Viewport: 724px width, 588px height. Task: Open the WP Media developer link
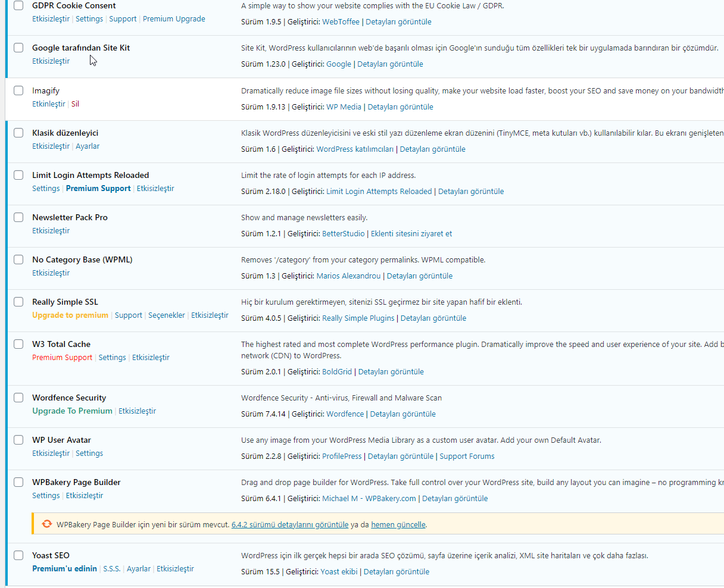344,107
